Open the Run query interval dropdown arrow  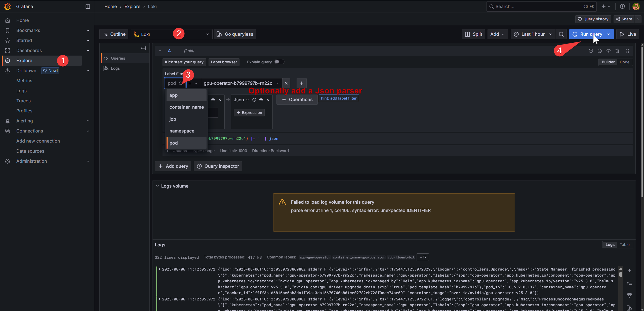tap(609, 34)
